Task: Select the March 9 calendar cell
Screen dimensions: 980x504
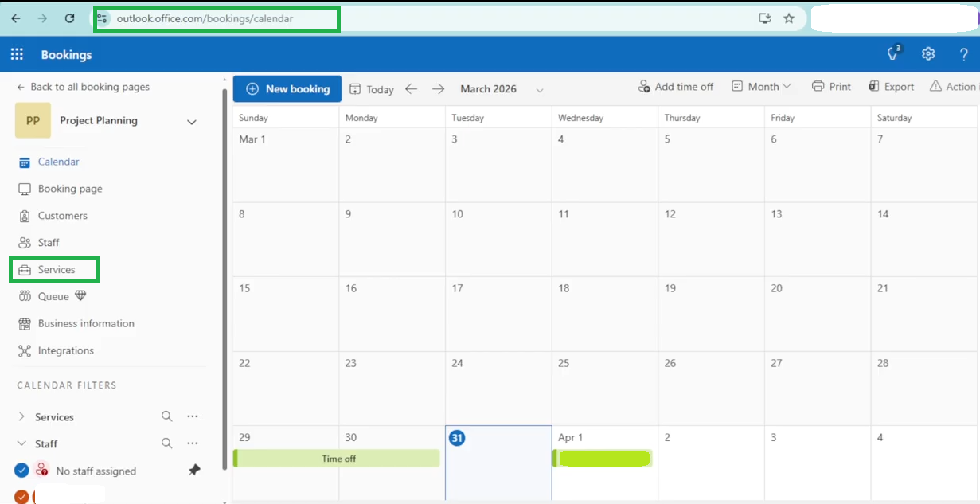Action: coord(392,240)
